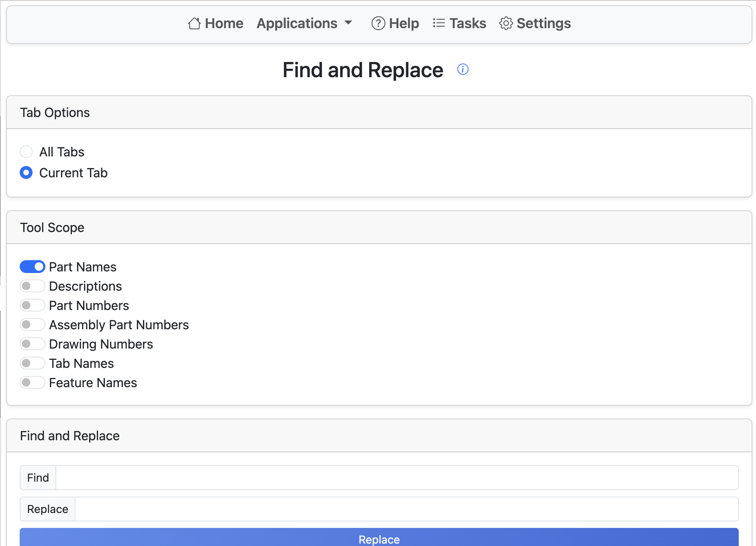Screen dimensions: 756x546
Task: Toggle Drawing Numbers on
Action: pyautogui.click(x=32, y=344)
